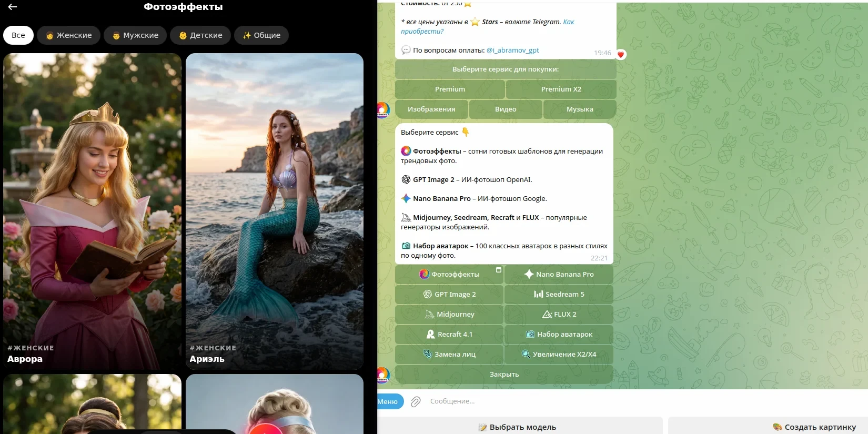Click the web-app window icon on Фотоэффекты button

click(x=499, y=270)
